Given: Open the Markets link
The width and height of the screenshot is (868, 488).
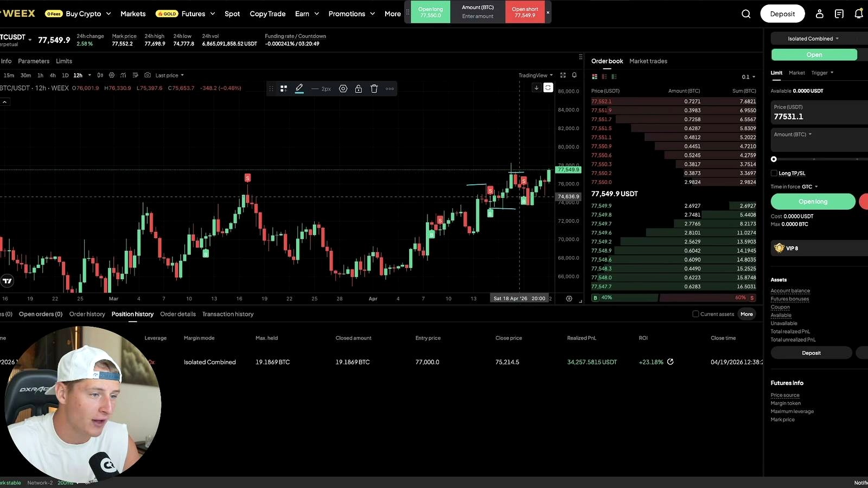Looking at the screenshot, I should [133, 14].
